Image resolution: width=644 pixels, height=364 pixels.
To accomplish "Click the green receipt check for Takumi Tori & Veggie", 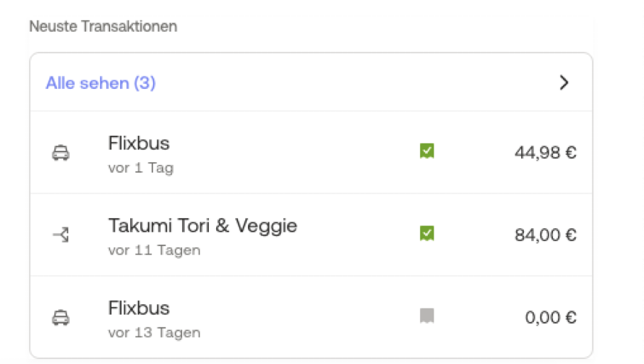I will [x=427, y=233].
